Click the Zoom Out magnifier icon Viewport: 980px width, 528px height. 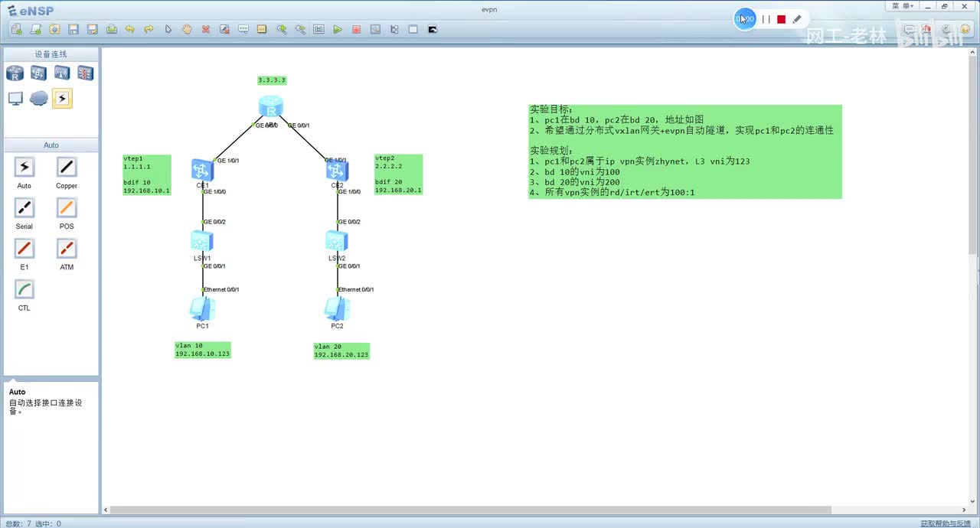(299, 29)
